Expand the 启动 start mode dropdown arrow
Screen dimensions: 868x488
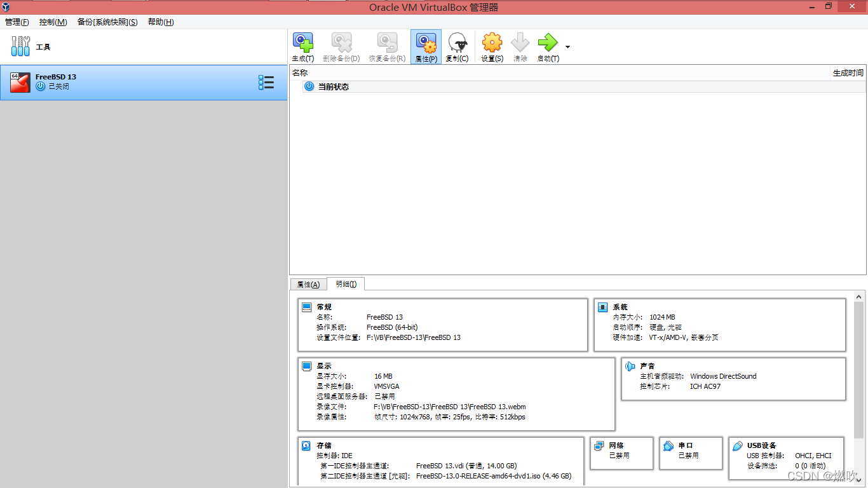click(567, 47)
